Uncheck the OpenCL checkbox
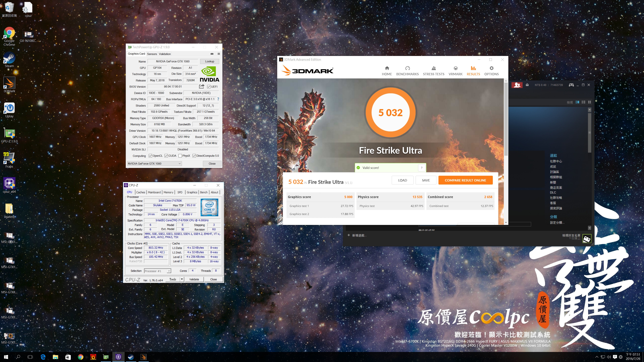This screenshot has height=362, width=644. (150, 156)
